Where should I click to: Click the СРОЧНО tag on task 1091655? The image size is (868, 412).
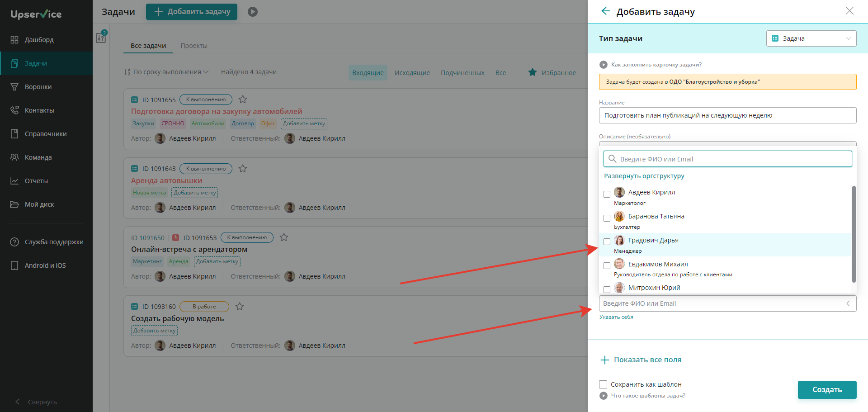(x=173, y=123)
